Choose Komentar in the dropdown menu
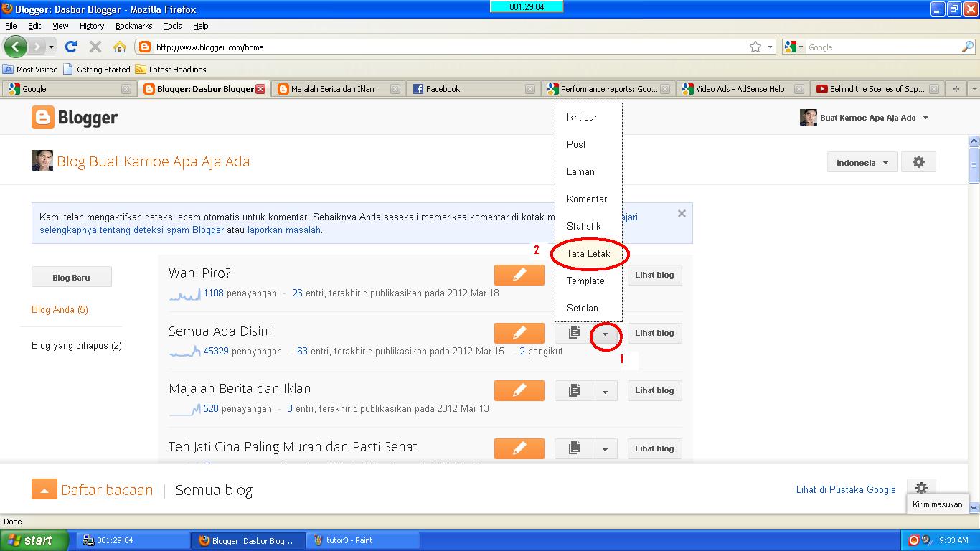The height and width of the screenshot is (551, 980). pyautogui.click(x=588, y=199)
